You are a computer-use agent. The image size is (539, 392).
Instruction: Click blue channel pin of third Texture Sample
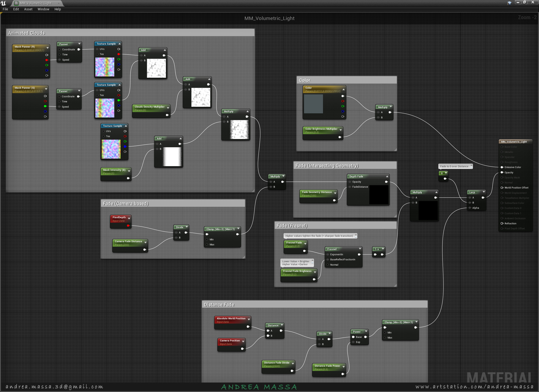pyautogui.click(x=125, y=147)
